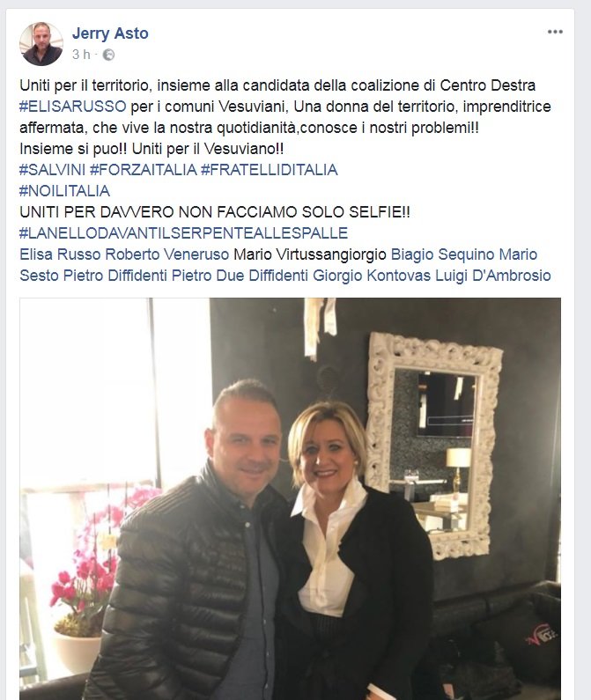Open the #NOILITALIA hashtag

tap(65, 191)
